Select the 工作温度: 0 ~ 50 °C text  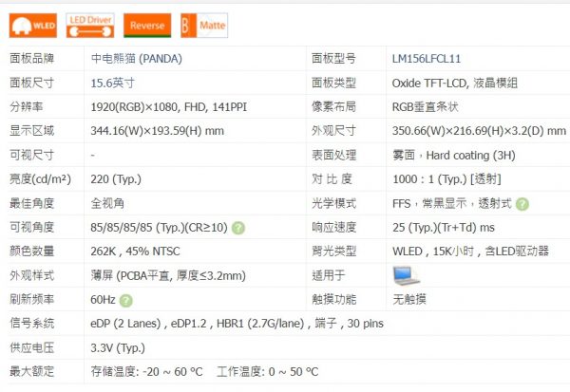click(268, 372)
